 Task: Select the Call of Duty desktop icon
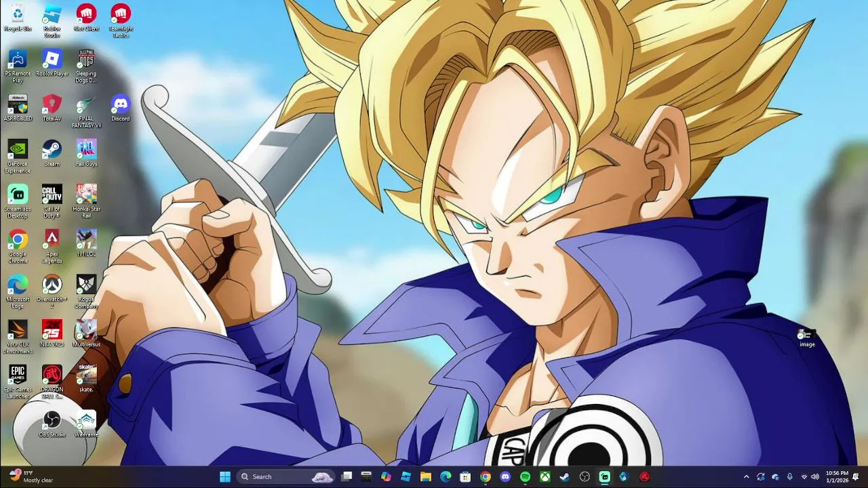tap(52, 201)
